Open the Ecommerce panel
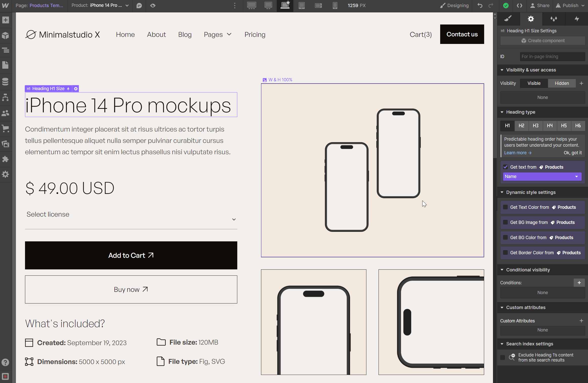The width and height of the screenshot is (588, 383). click(x=5, y=129)
